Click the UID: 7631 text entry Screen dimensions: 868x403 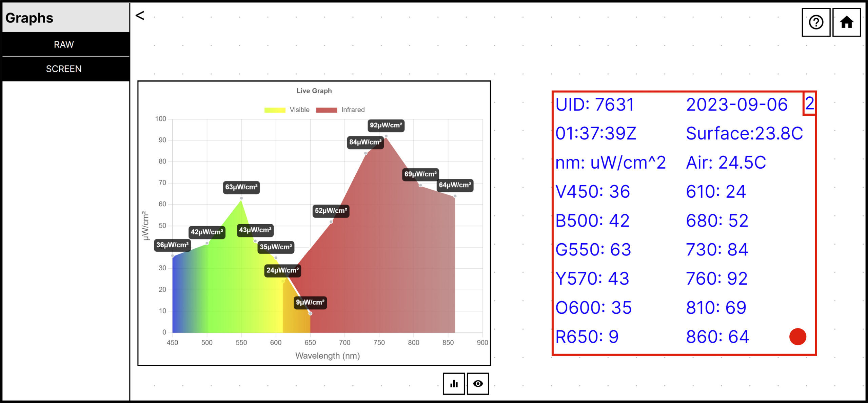coord(594,105)
